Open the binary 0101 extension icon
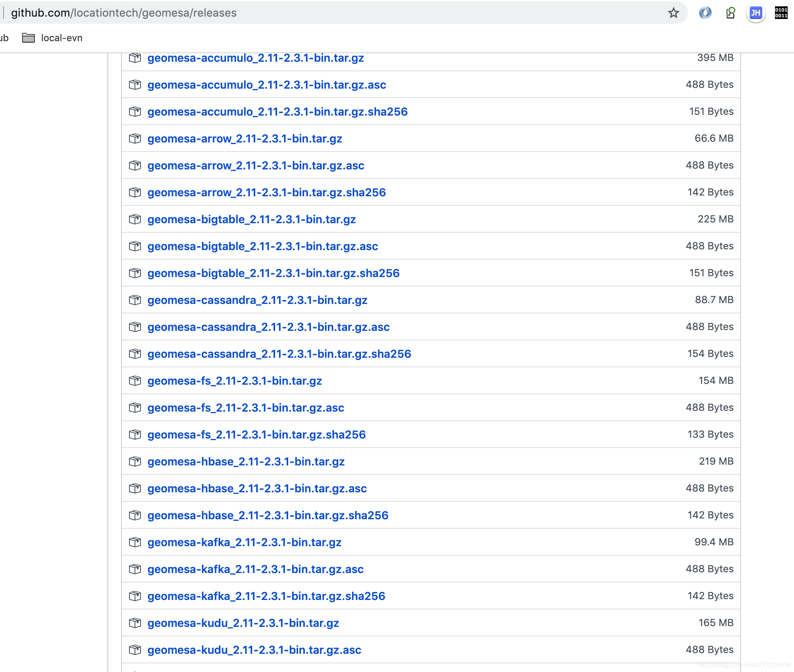794x672 pixels. pos(781,13)
